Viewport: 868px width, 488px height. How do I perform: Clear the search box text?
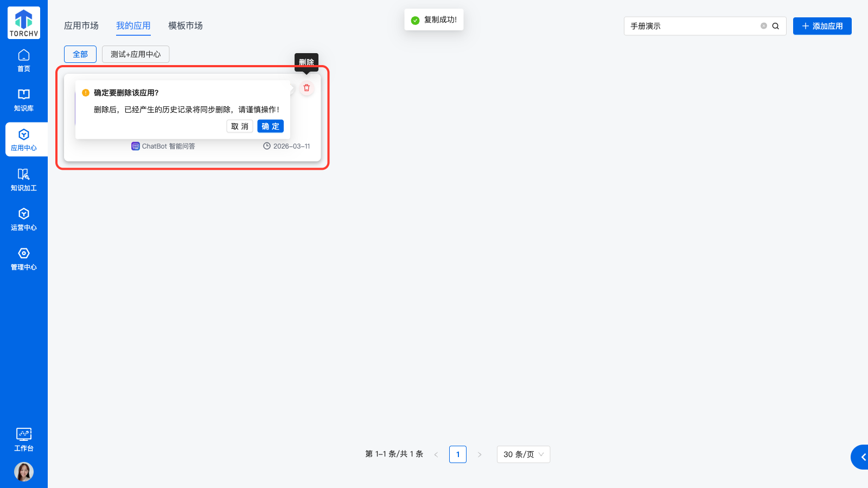[764, 26]
